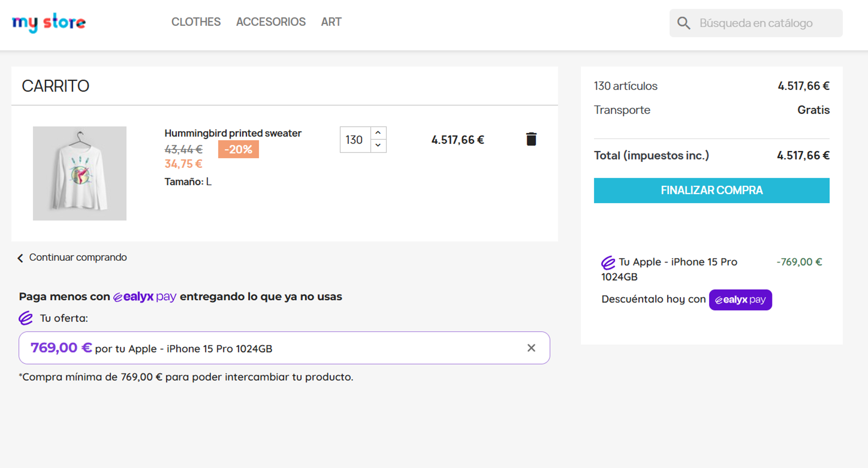Click the search magnifier icon
This screenshot has width=868, height=468.
pos(683,23)
